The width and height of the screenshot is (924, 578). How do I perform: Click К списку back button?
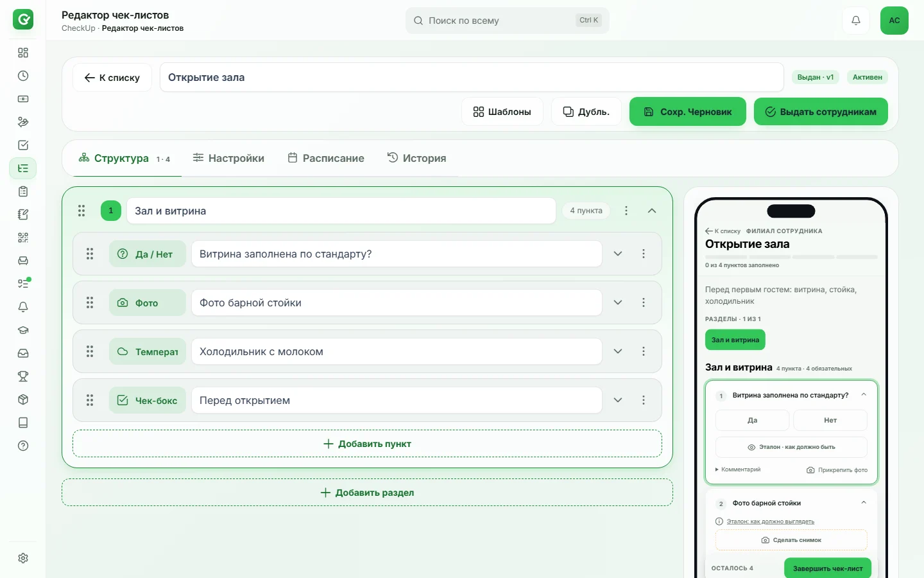pyautogui.click(x=112, y=78)
